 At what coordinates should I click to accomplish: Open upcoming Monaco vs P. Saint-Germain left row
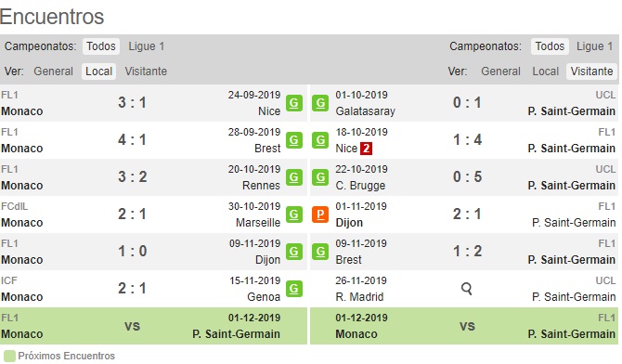click(153, 326)
